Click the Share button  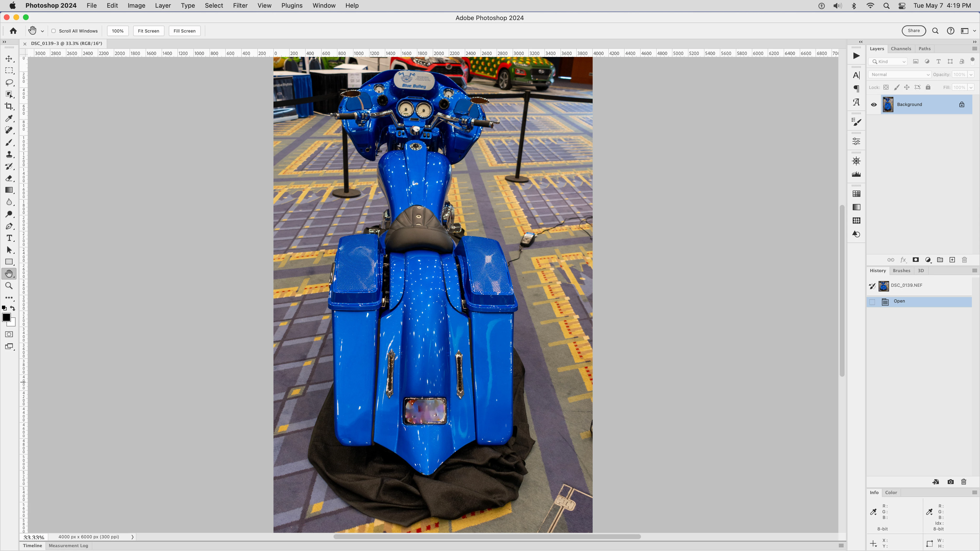(913, 31)
